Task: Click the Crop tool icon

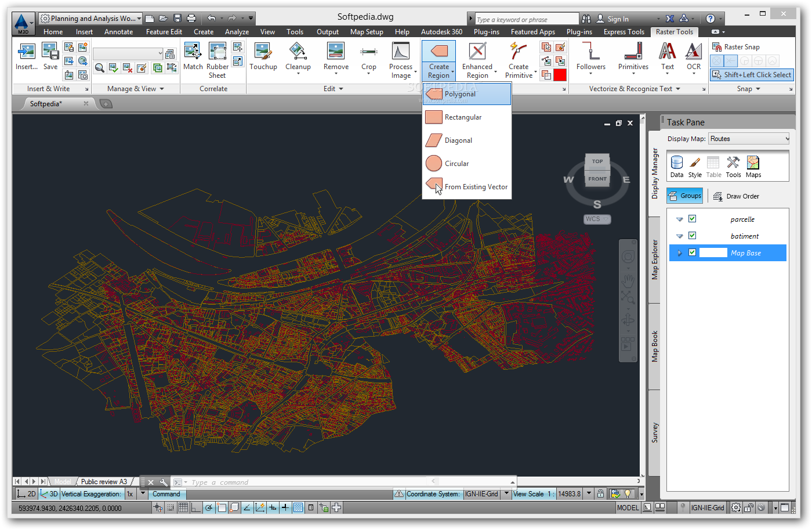Action: coord(369,52)
